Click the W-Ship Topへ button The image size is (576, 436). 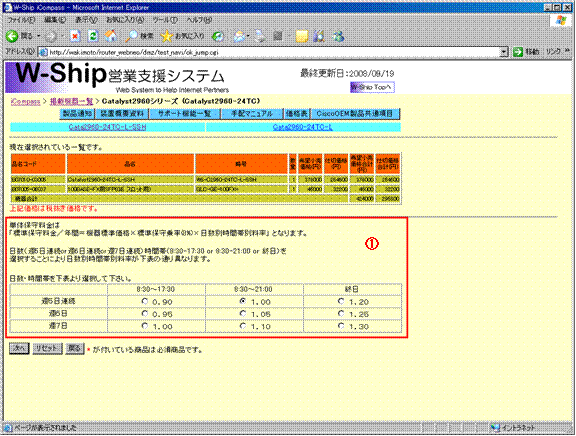tap(372, 87)
